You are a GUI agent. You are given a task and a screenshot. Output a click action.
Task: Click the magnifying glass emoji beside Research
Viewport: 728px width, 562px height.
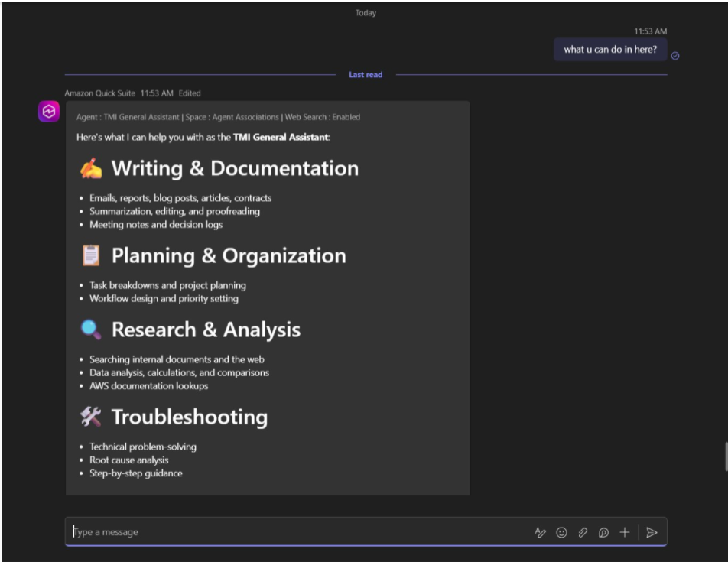pyautogui.click(x=91, y=330)
